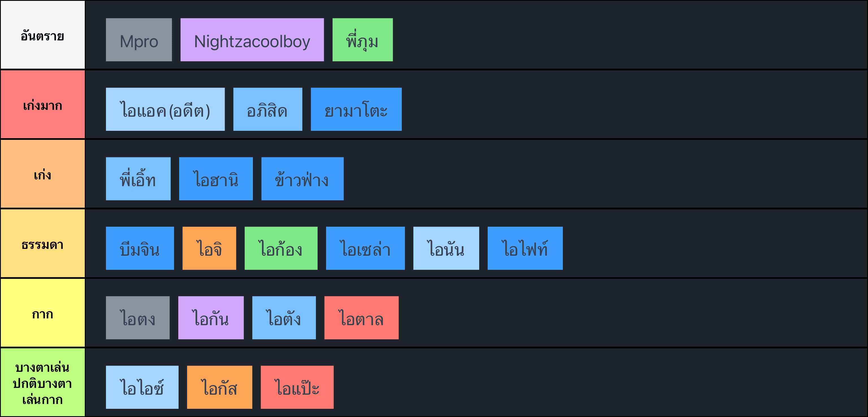
Task: Click the อันตราย tier label
Action: (42, 35)
